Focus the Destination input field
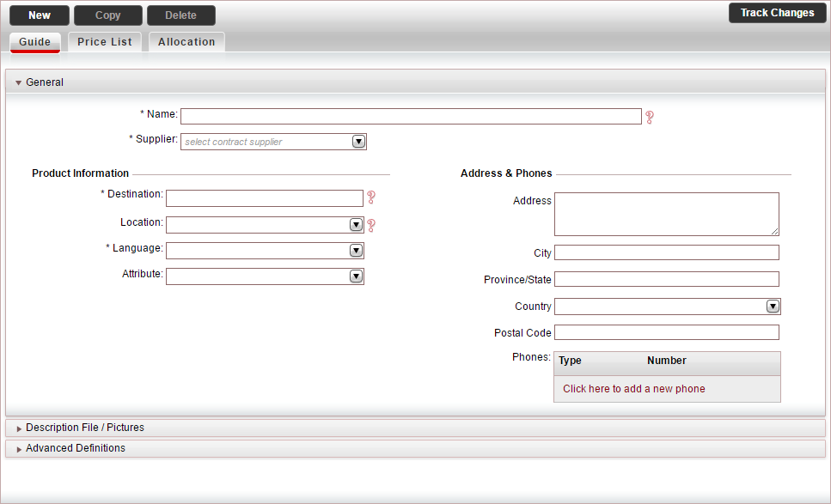Viewport: 831px width, 504px height. (265, 198)
